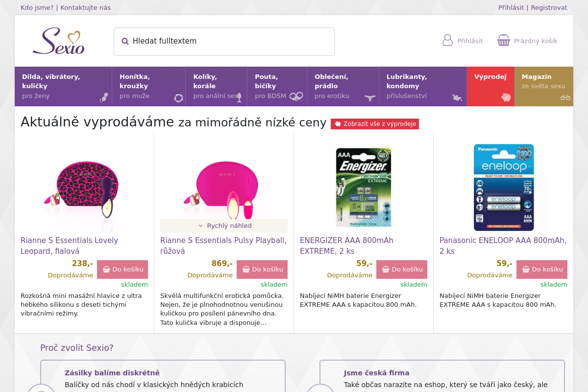The image size is (588, 392).
Task: Focus the Hledat fulltextem search field
Action: [224, 42]
